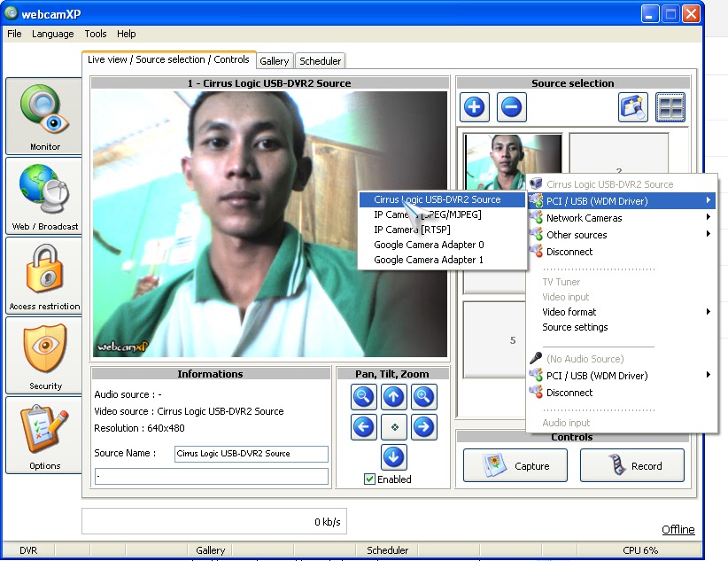The height and width of the screenshot is (561, 728).
Task: Click the center home position button
Action: 394,427
